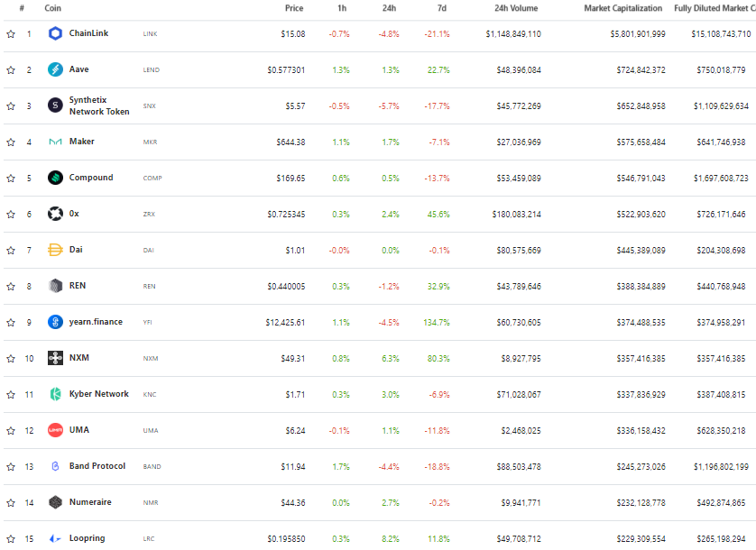Open the REN coin name link
Viewport: 756px width, 550px height.
tap(78, 285)
